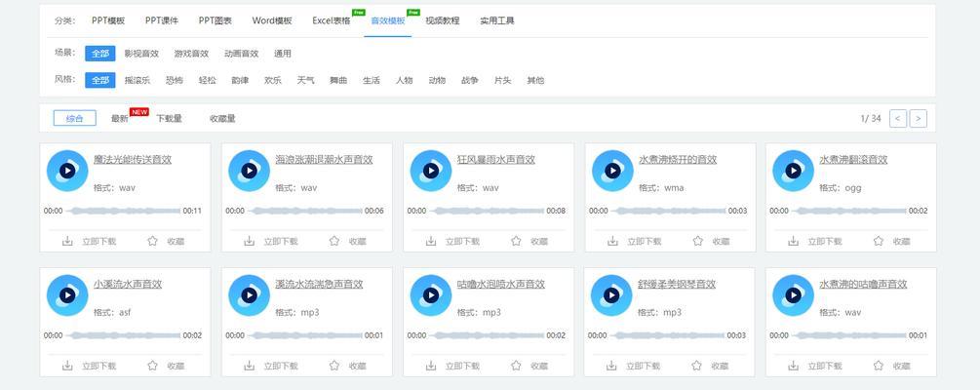The width and height of the screenshot is (980, 390).
Task: Play the 水煮沸的咕噜声音效 sound
Action: (793, 295)
